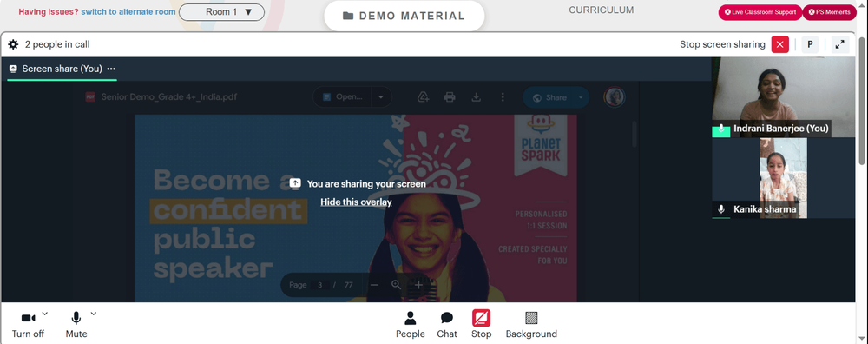Open Screen share tab options menu
The image size is (868, 344).
[x=111, y=69]
